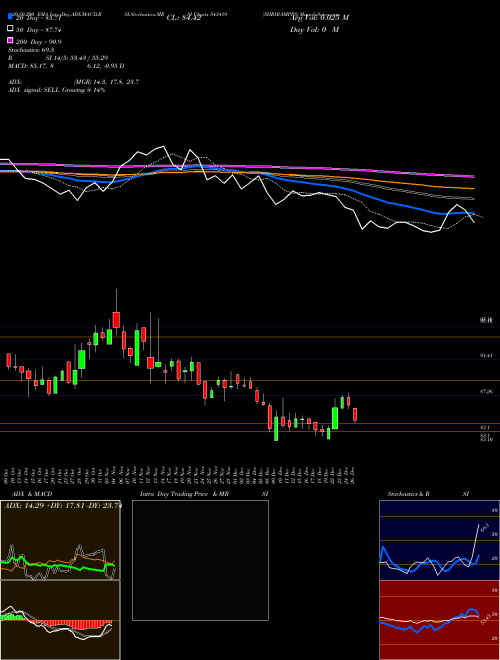Image resolution: width=500 pixels, height=660 pixels.
Task: Click the 'MACD: 85.17' readout line
Action: [66, 66]
